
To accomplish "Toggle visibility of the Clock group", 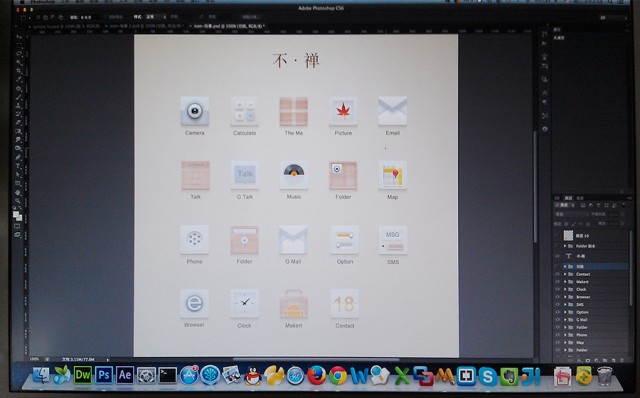I will [558, 289].
